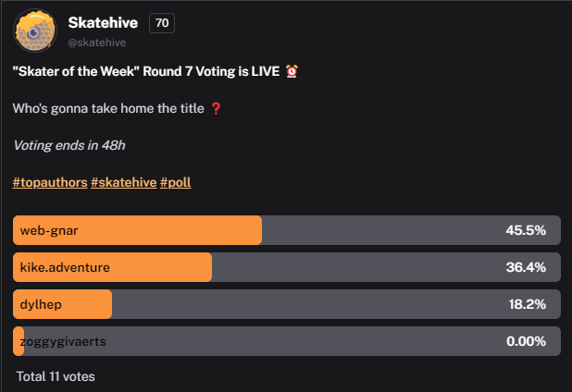This screenshot has width=572, height=392.
Task: Click the 45.5% result of web-gnar
Action: pos(526,230)
